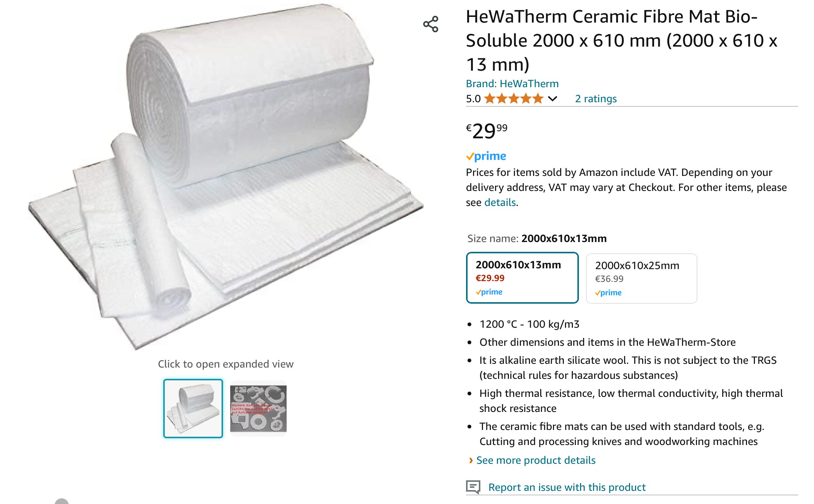Click the prime badge in 2000x610x25mm option
This screenshot has height=504, width=814.
(608, 293)
